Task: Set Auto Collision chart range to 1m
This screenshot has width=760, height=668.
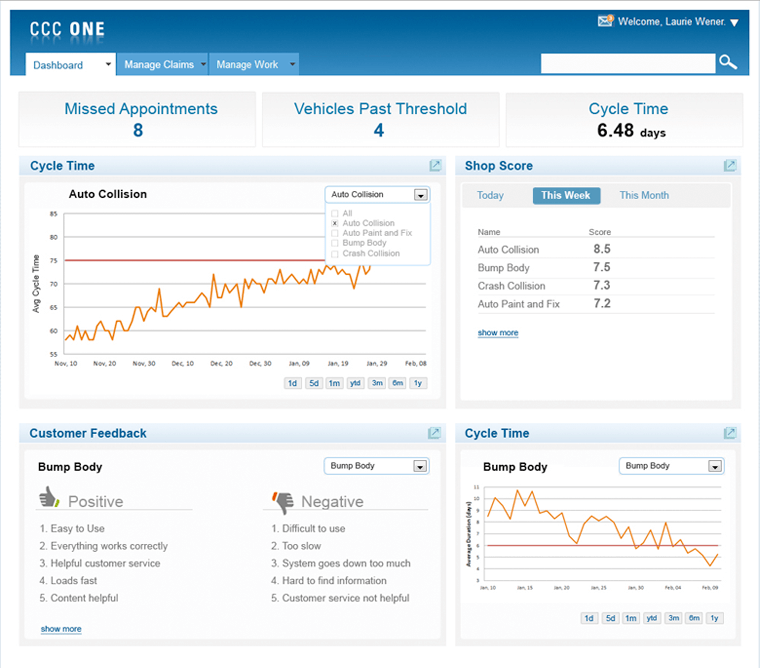Action: click(x=334, y=383)
